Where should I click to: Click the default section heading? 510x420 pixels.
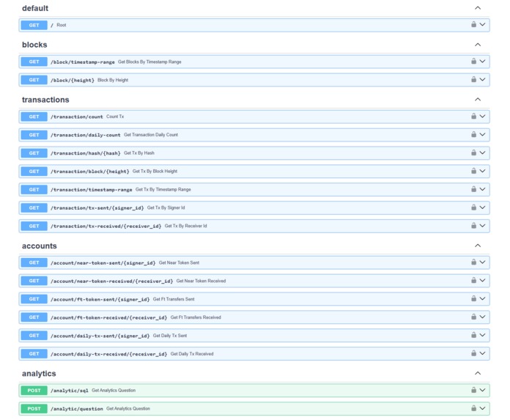(35, 8)
